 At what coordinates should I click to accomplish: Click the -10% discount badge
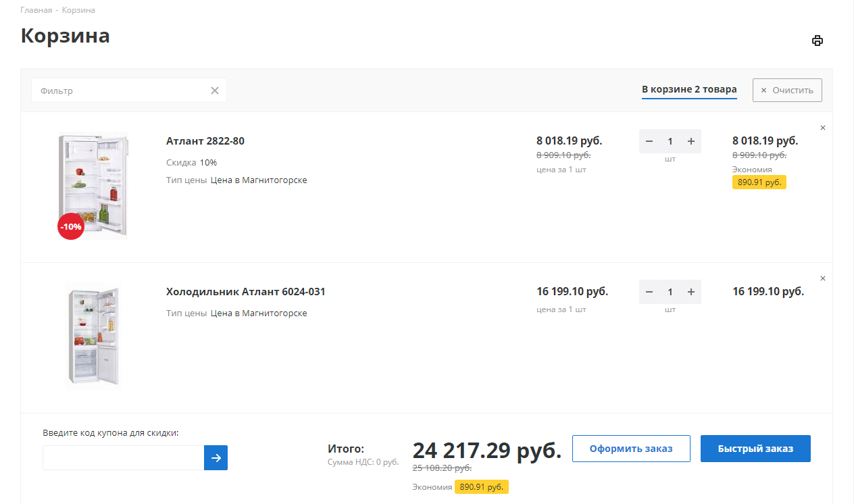click(x=71, y=226)
